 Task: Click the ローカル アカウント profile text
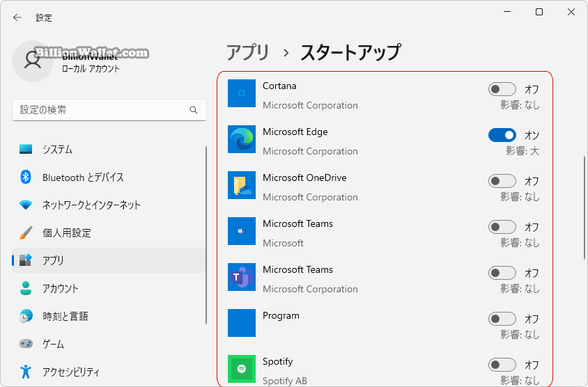[91, 69]
